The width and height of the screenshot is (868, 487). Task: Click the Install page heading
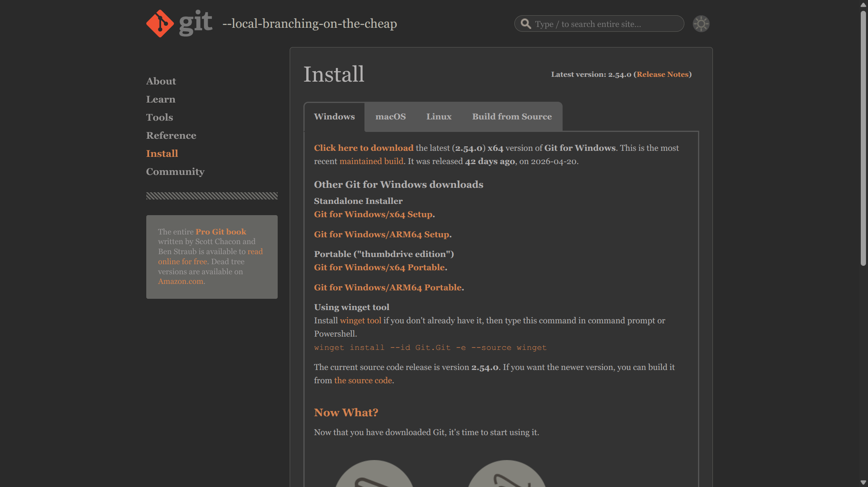(334, 74)
